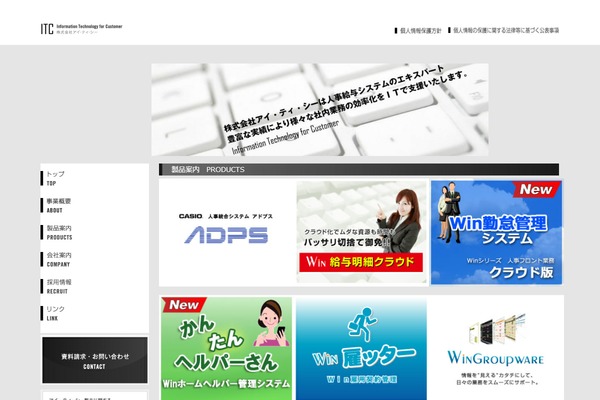Click the New badge on Win勤怠管理

point(536,189)
